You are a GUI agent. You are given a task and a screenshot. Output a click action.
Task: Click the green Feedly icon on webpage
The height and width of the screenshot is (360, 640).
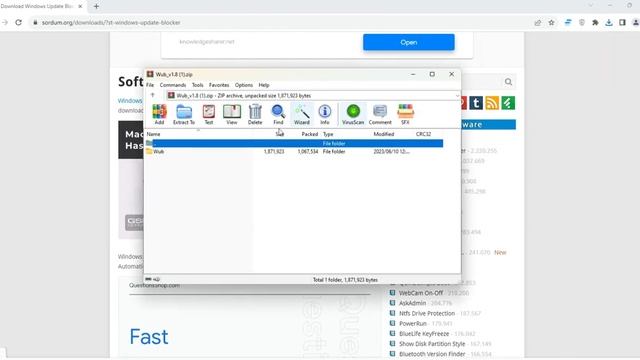click(508, 103)
